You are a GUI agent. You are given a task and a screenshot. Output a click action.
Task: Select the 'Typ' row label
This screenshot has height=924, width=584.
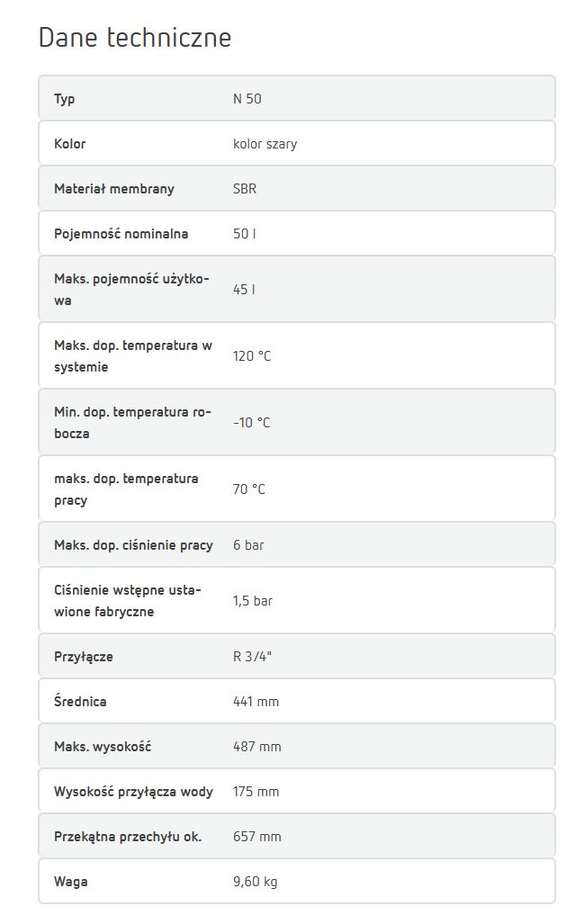(64, 99)
